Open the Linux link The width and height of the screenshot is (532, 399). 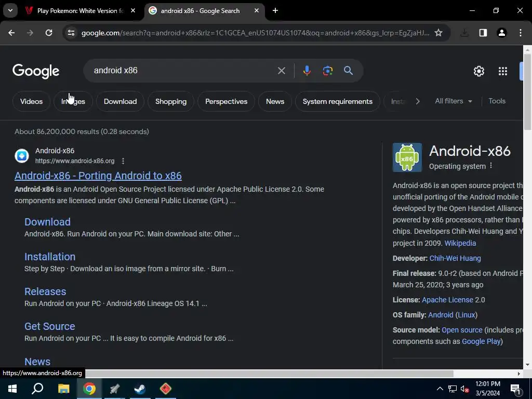pos(467,315)
